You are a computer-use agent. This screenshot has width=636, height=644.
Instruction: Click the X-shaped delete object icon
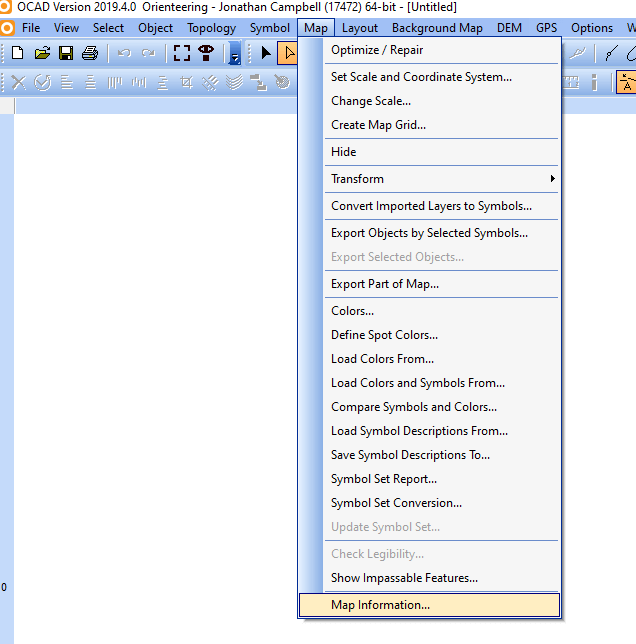point(18,83)
